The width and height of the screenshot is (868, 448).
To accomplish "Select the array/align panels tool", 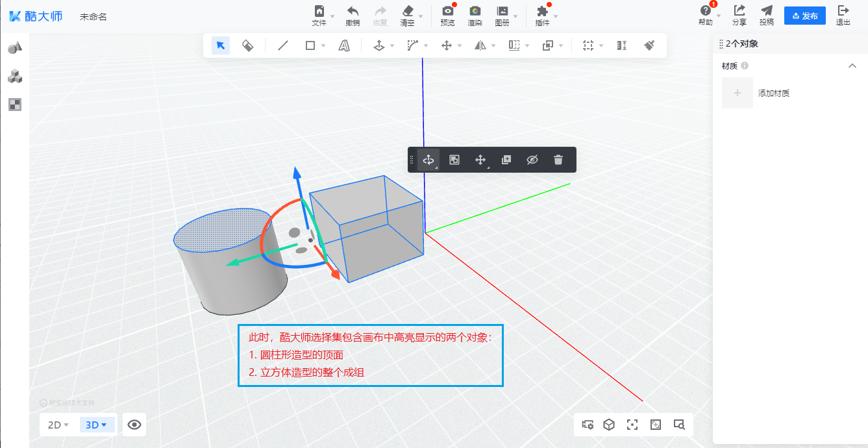I will (514, 45).
